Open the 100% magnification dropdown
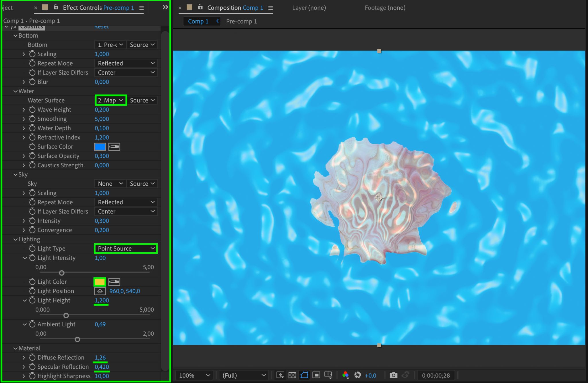This screenshot has height=383, width=588. (195, 375)
